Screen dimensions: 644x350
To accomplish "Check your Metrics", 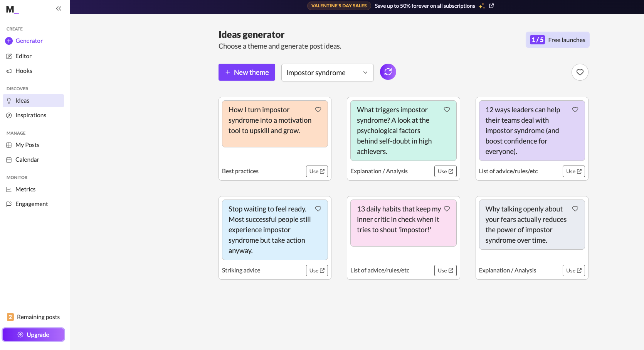I will pos(25,189).
